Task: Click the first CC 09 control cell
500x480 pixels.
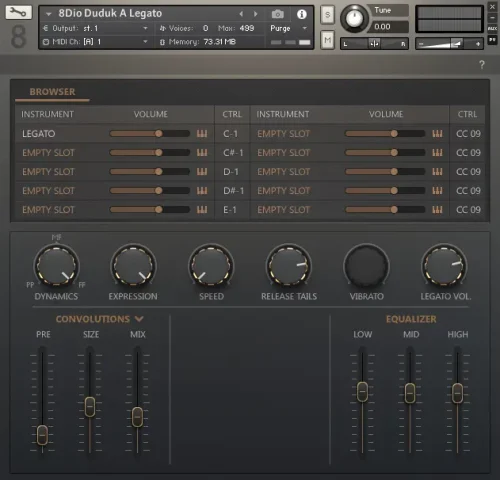Action: pyautogui.click(x=468, y=134)
